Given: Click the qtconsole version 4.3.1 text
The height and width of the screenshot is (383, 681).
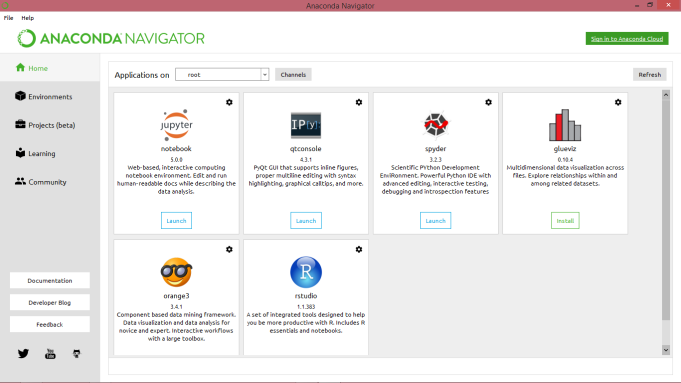Looking at the screenshot, I should [306, 159].
